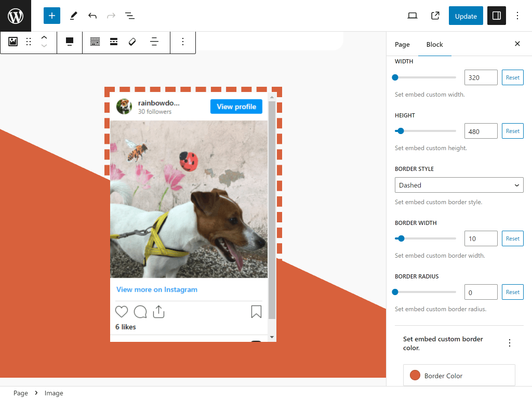Click View profile in Instagram embed
The image size is (532, 399).
click(236, 107)
